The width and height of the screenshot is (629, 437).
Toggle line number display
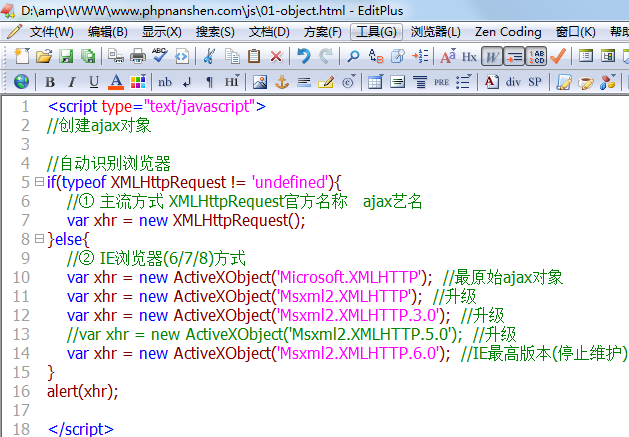coord(536,57)
